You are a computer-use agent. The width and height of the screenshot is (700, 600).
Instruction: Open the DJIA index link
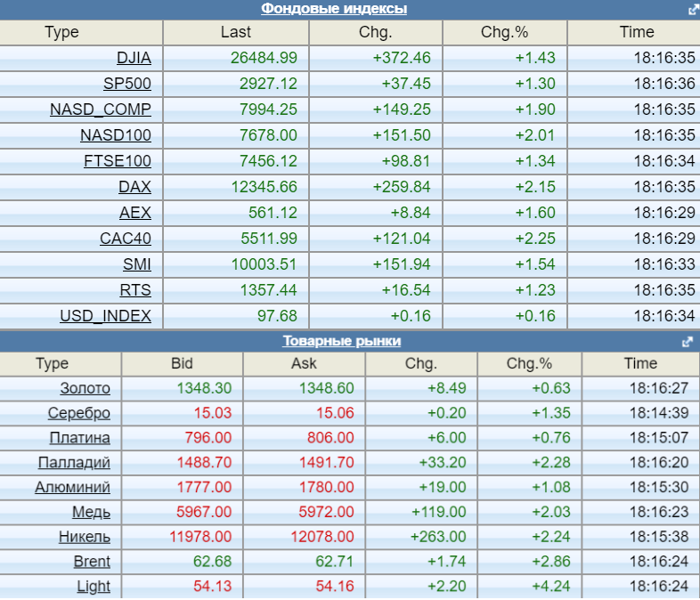tap(134, 58)
